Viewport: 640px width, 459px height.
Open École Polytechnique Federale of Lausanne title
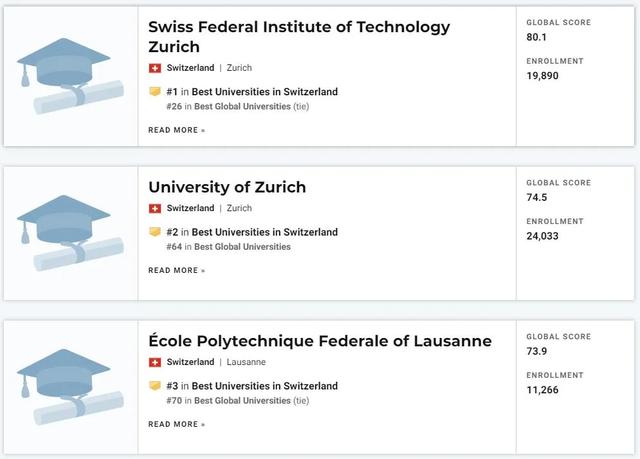320,341
